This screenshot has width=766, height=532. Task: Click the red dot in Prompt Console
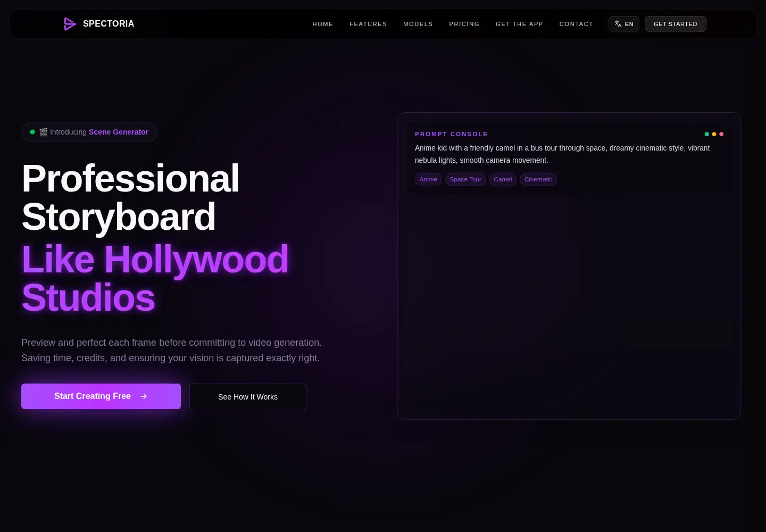tap(721, 134)
